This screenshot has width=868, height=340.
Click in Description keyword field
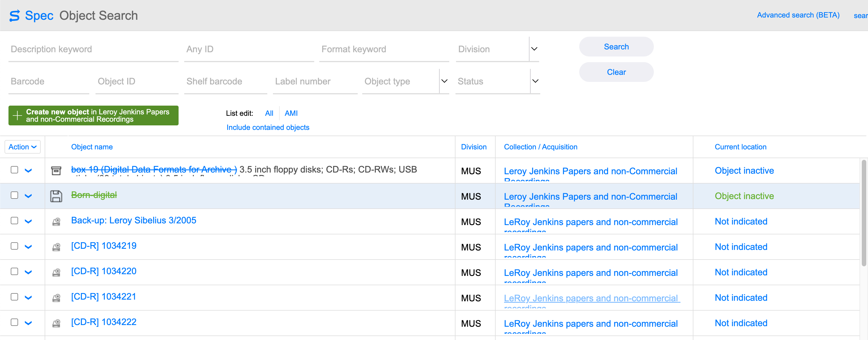click(93, 49)
